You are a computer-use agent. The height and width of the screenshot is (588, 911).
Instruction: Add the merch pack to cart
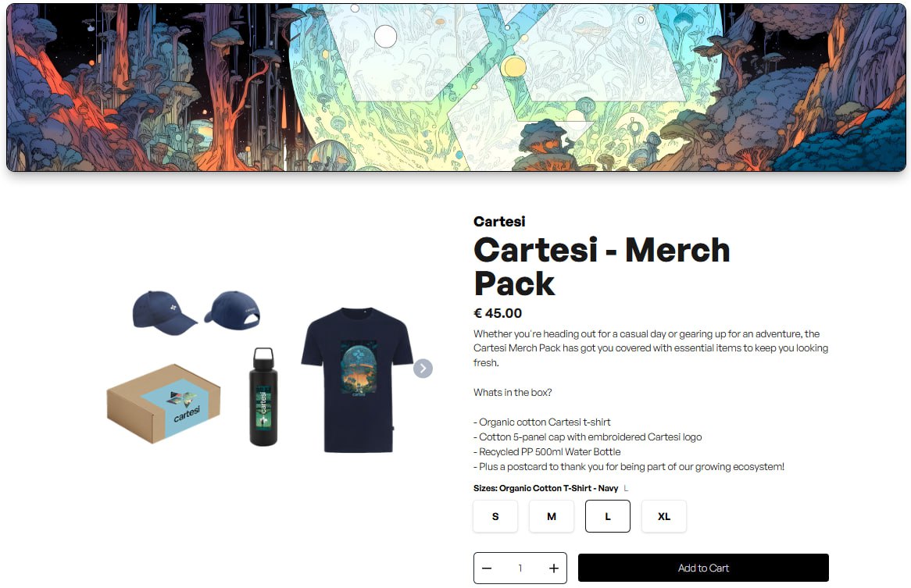tap(703, 568)
